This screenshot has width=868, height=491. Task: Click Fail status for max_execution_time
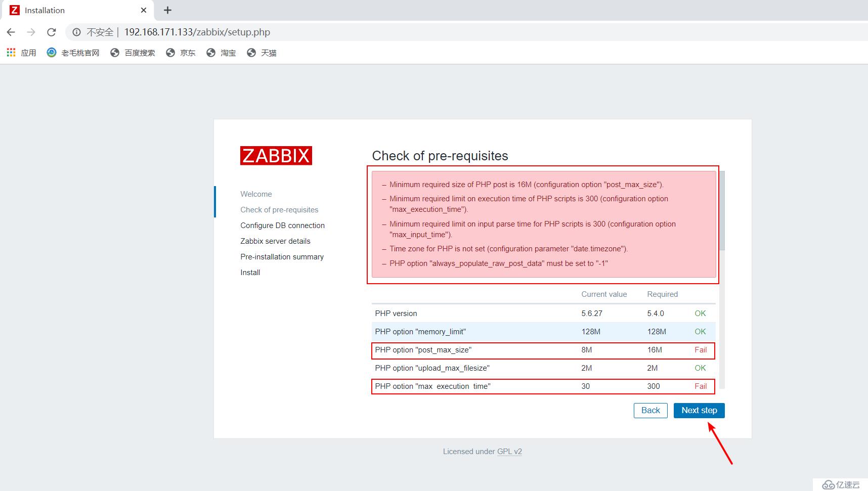(701, 386)
